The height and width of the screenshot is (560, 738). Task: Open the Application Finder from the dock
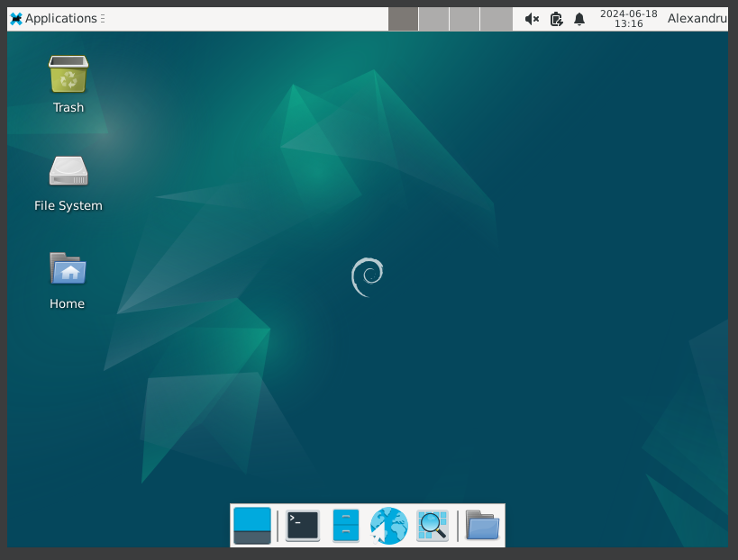click(432, 525)
